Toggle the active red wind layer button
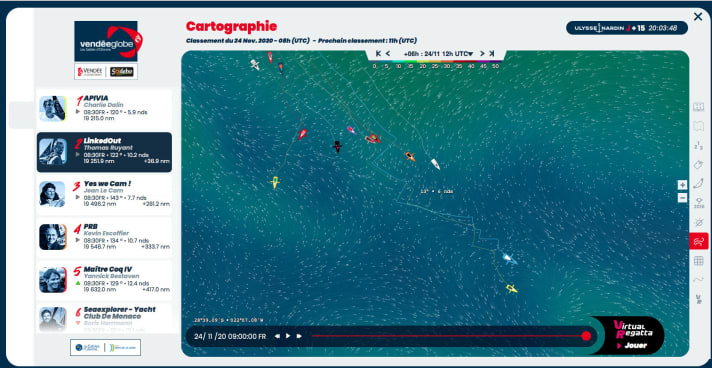Image resolution: width=712 pixels, height=368 pixels. [698, 241]
